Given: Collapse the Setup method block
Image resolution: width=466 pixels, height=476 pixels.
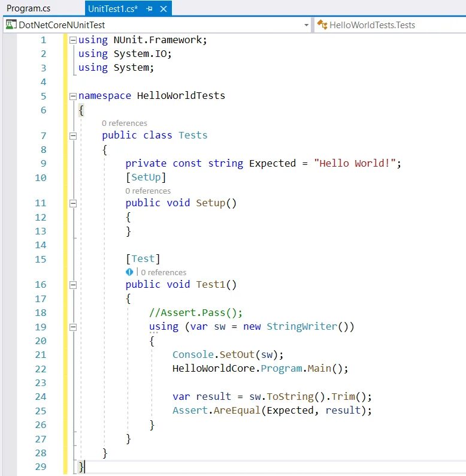Looking at the screenshot, I should 73,203.
